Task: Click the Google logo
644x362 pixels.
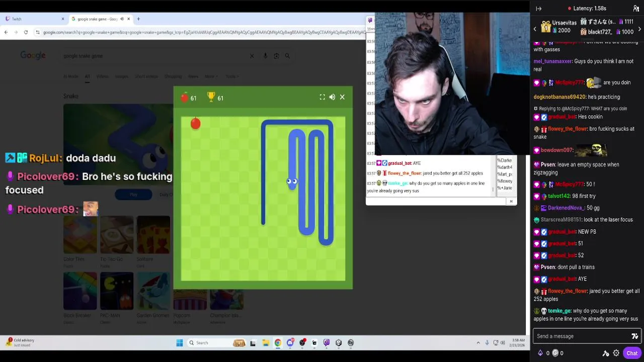Action: pos(33,55)
